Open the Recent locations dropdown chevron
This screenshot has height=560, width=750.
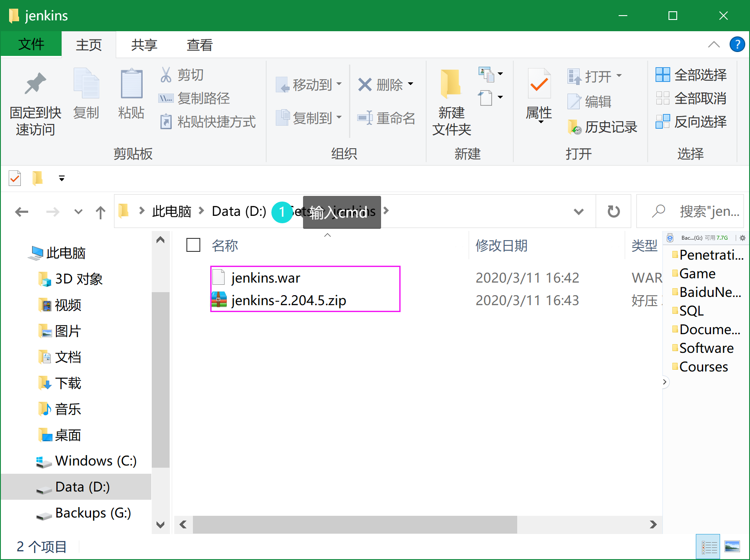tap(78, 212)
